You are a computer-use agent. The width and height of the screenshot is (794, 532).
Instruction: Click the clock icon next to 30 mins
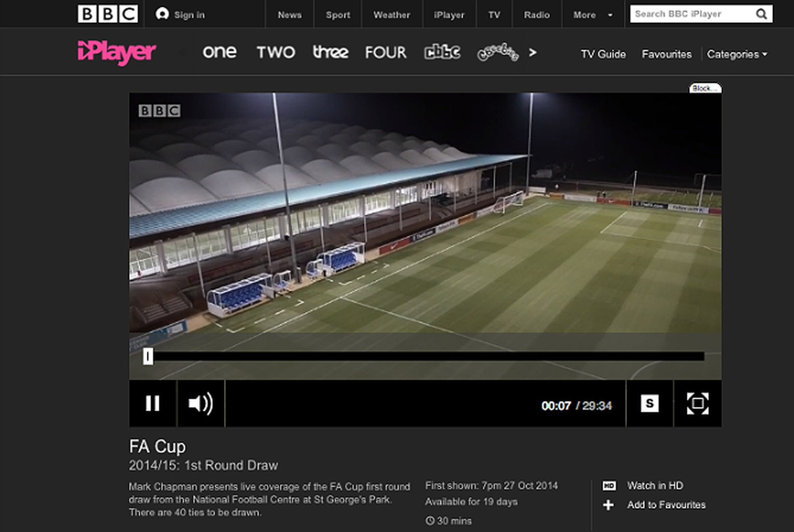point(430,521)
